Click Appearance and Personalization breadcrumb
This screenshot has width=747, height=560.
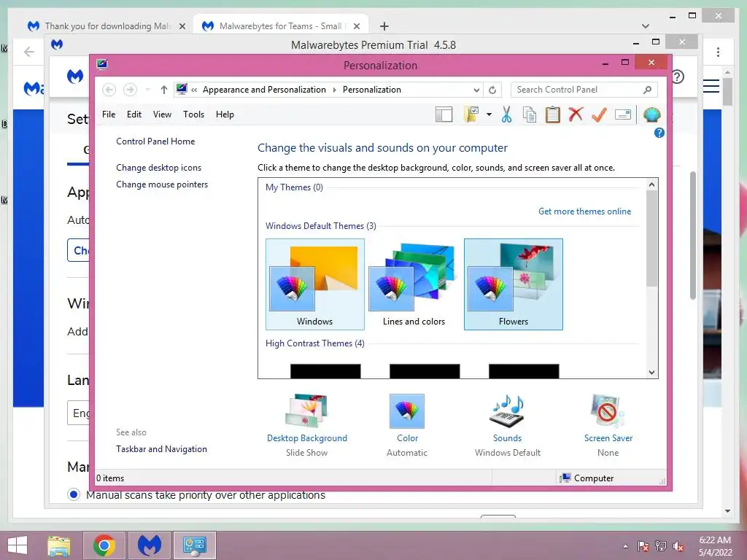tap(264, 90)
